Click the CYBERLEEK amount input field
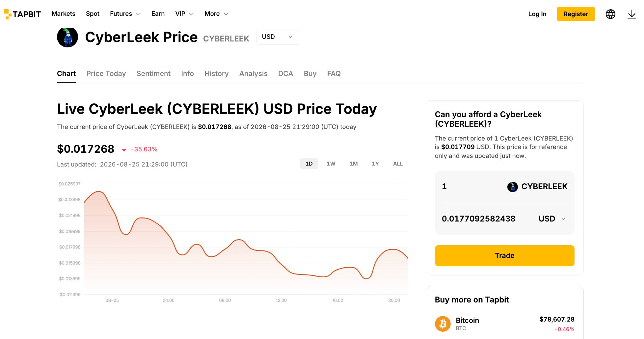Image resolution: width=644 pixels, height=339 pixels. tap(471, 187)
